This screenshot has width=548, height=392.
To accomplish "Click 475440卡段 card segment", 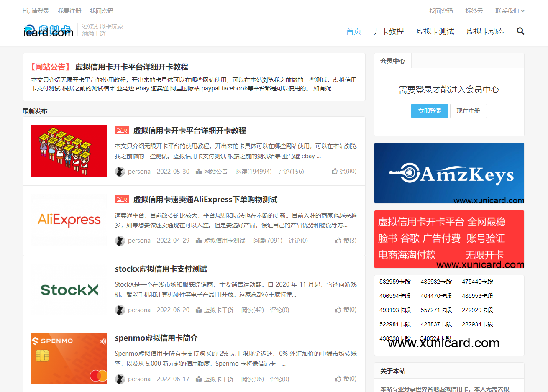I will 478,282.
